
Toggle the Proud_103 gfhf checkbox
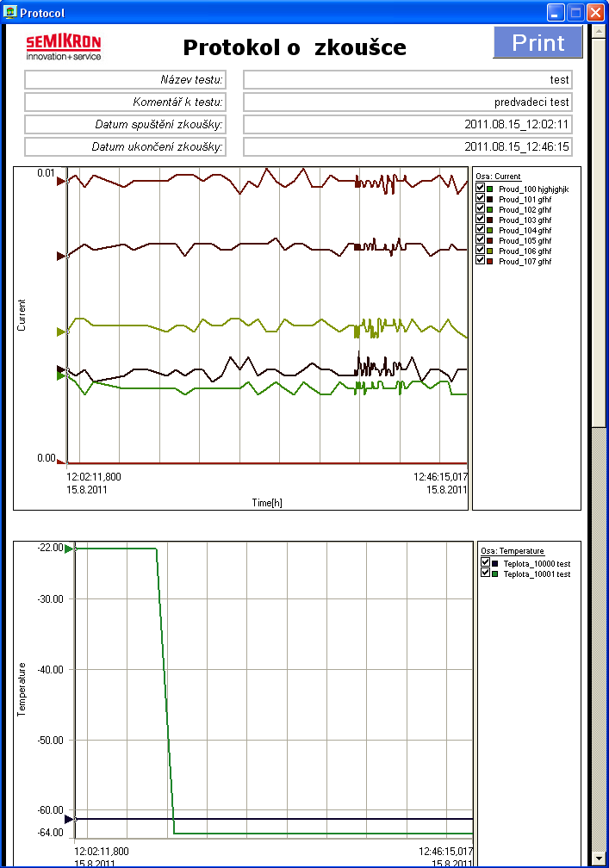(x=481, y=220)
